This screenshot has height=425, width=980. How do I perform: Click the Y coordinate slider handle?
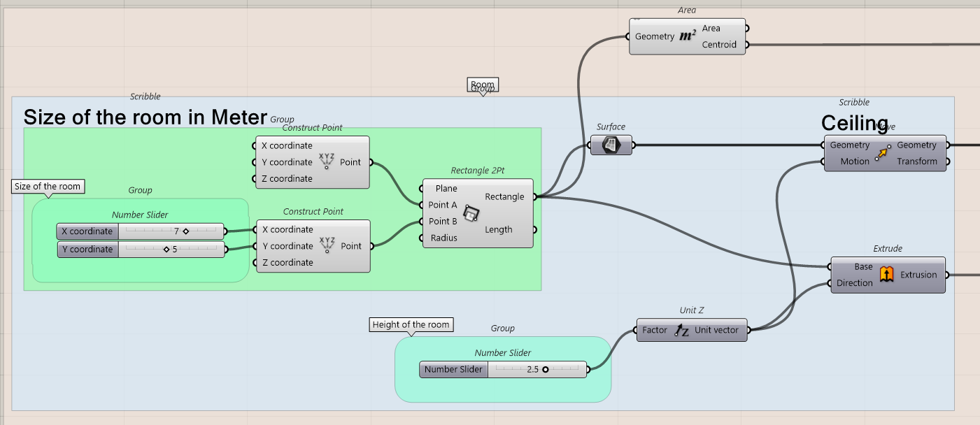coord(166,249)
